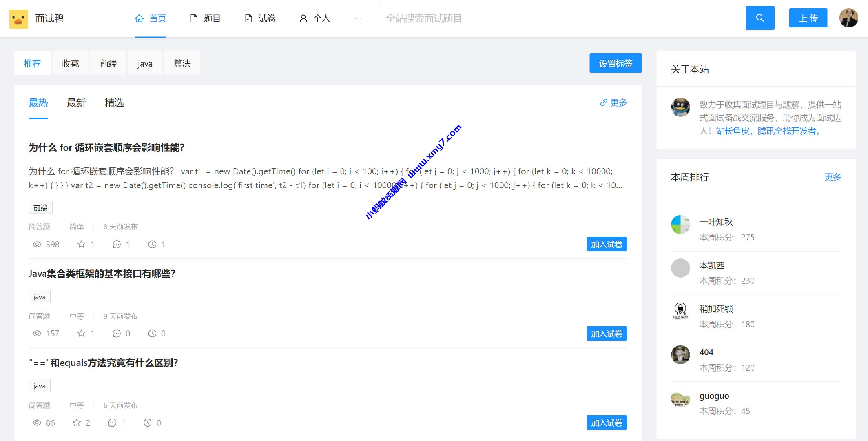
Task: Toggle the 算法 filter tag
Action: [182, 63]
